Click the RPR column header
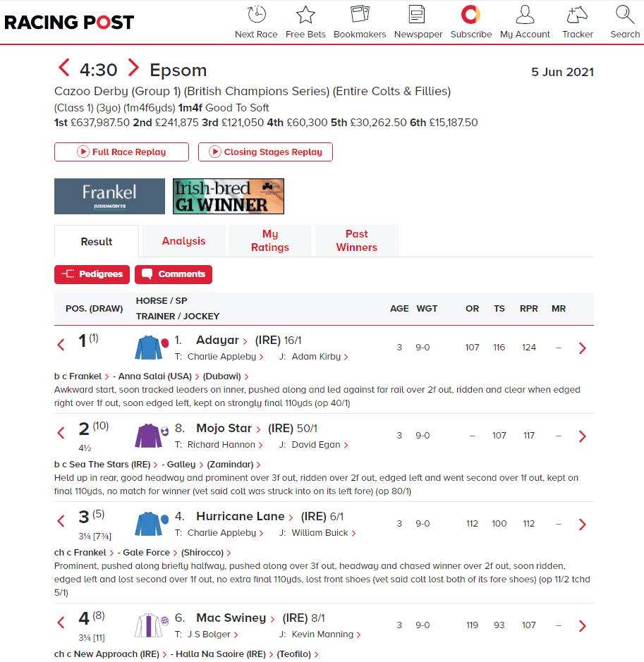 (529, 309)
